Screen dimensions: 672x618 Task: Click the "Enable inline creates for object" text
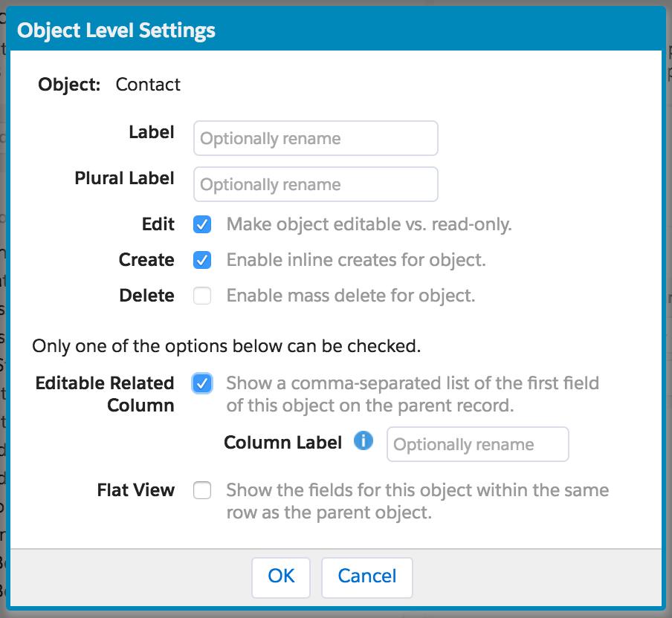355,260
